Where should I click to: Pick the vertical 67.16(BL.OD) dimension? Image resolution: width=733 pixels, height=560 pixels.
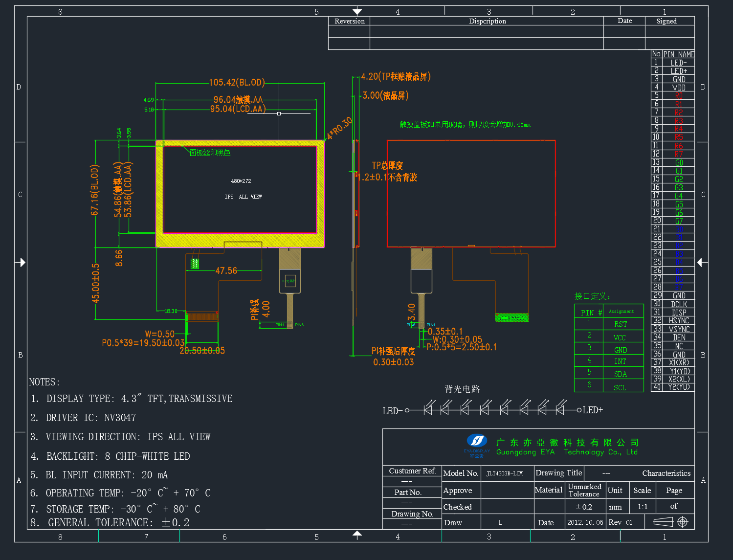(95, 190)
